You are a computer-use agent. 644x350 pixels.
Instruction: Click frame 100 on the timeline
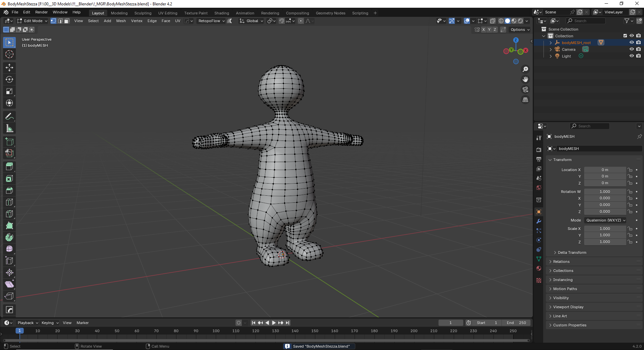(x=216, y=331)
